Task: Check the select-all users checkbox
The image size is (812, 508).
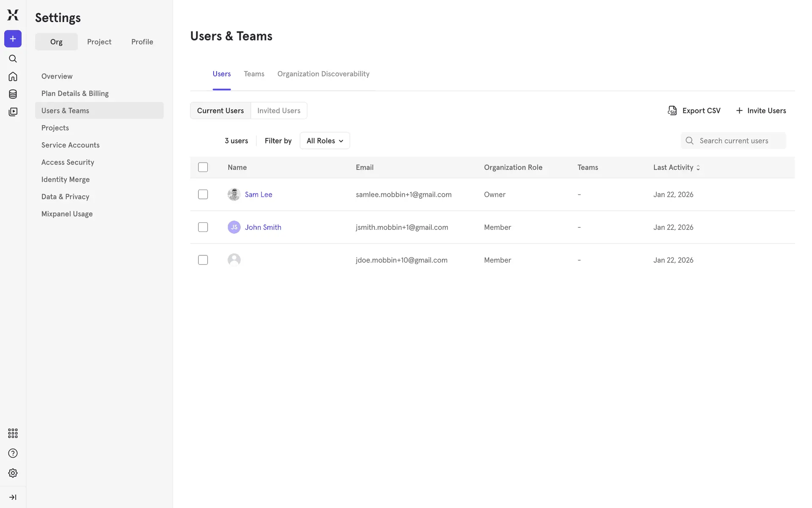Action: [x=203, y=167]
